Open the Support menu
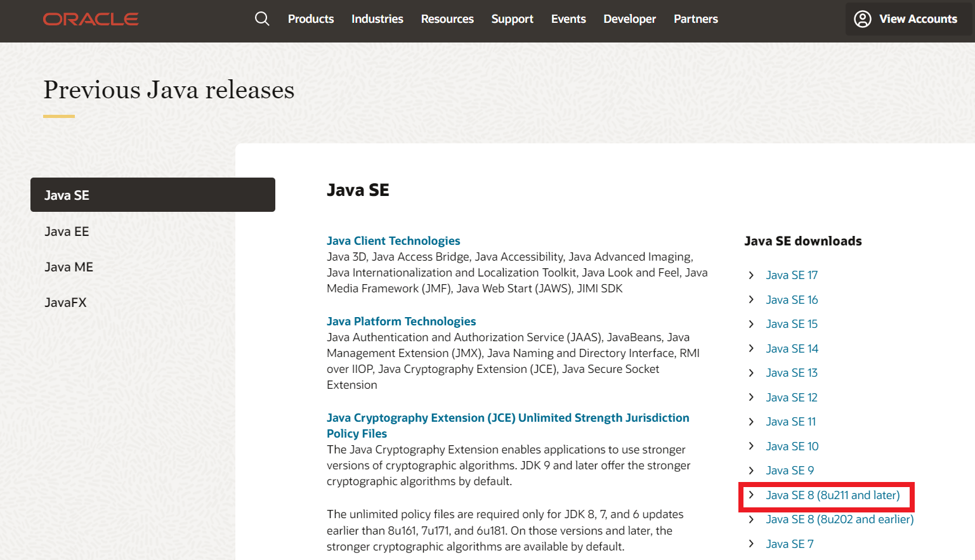This screenshot has width=975, height=560. 513,19
